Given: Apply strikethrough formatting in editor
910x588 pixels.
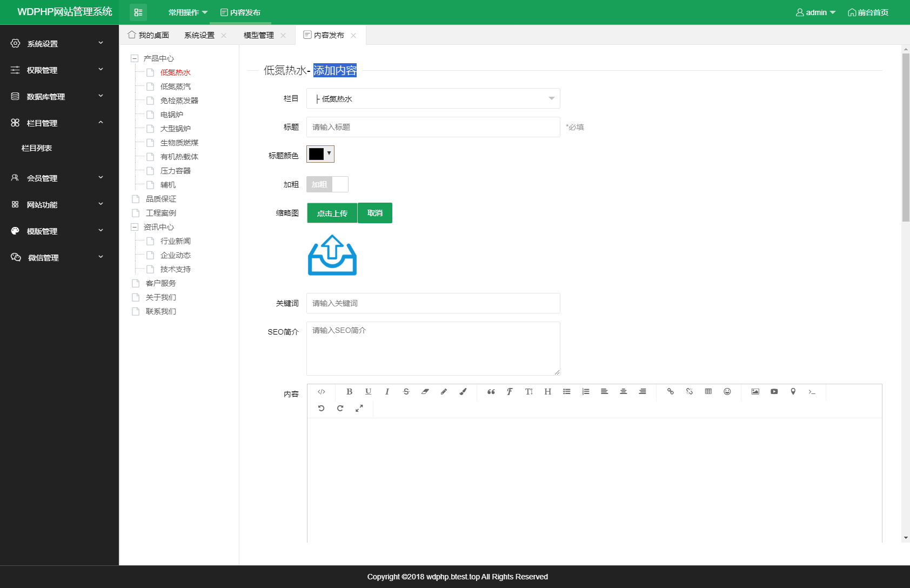Looking at the screenshot, I should point(406,392).
